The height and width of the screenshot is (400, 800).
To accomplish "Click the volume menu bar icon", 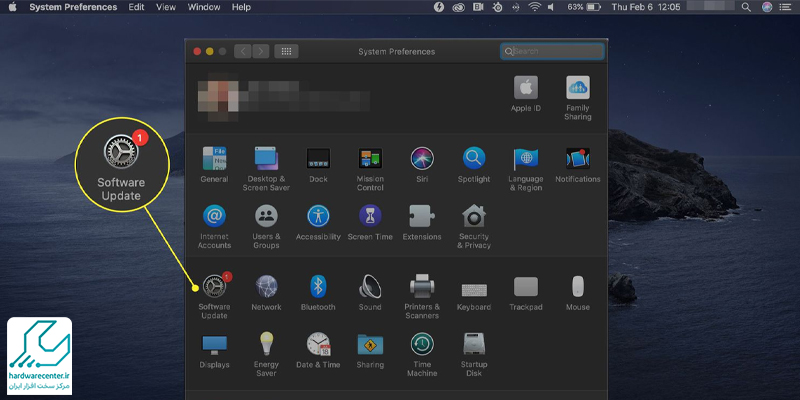I will (551, 7).
